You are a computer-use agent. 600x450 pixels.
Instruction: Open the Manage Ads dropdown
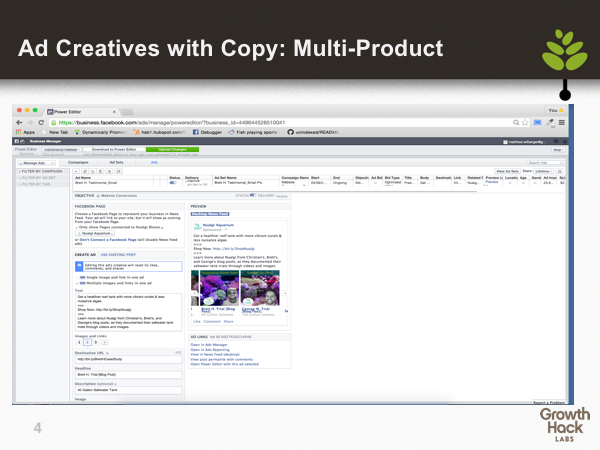click(x=37, y=163)
